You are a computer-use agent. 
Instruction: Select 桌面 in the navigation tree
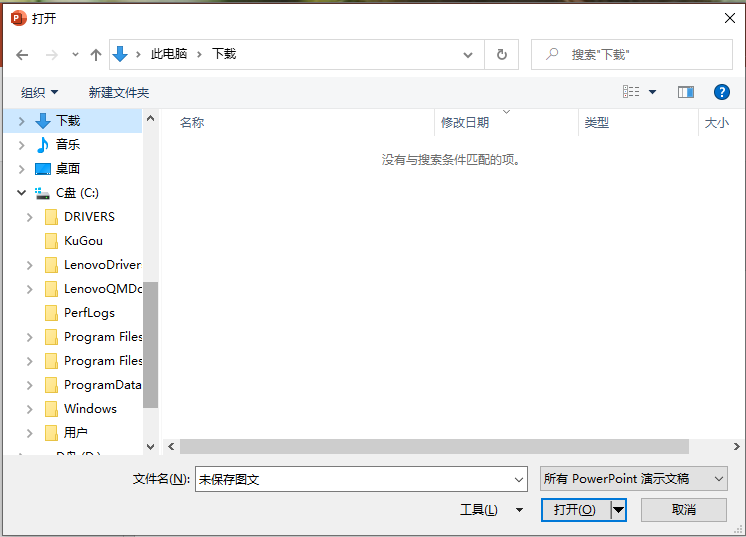pyautogui.click(x=68, y=168)
